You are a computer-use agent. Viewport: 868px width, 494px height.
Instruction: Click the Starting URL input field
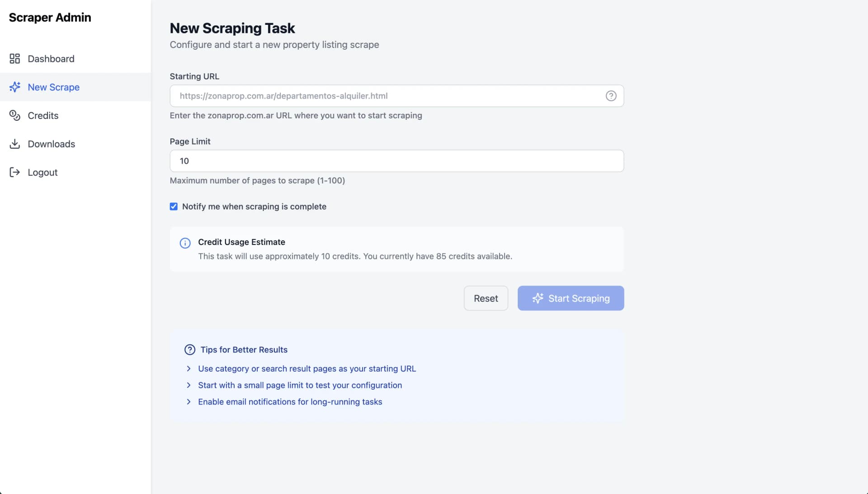[396, 95]
